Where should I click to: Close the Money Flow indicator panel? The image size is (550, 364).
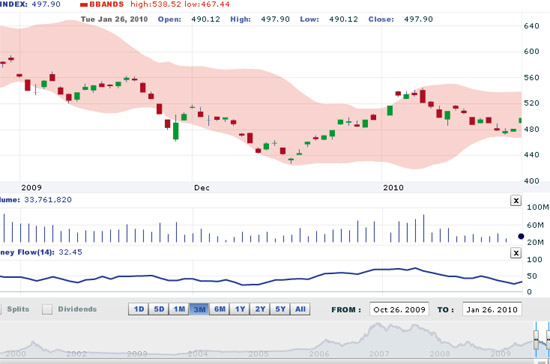tap(516, 253)
